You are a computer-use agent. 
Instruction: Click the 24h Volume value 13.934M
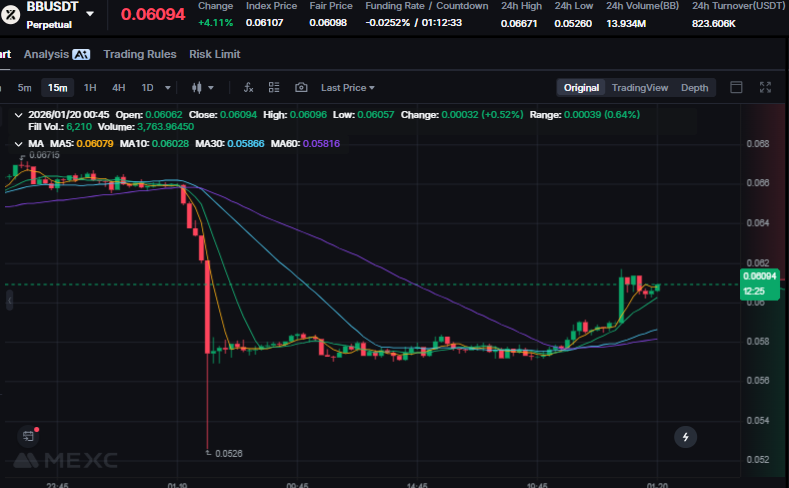tap(626, 24)
